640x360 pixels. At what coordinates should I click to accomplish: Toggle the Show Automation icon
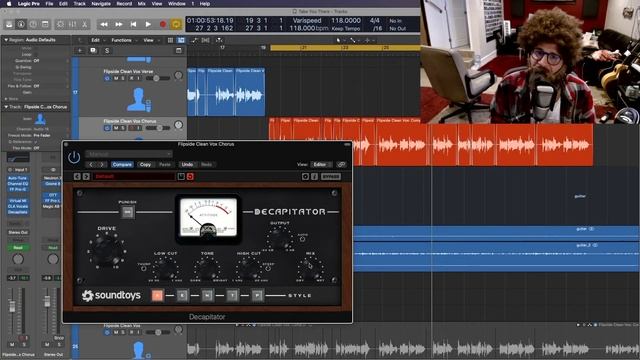pyautogui.click(x=194, y=40)
